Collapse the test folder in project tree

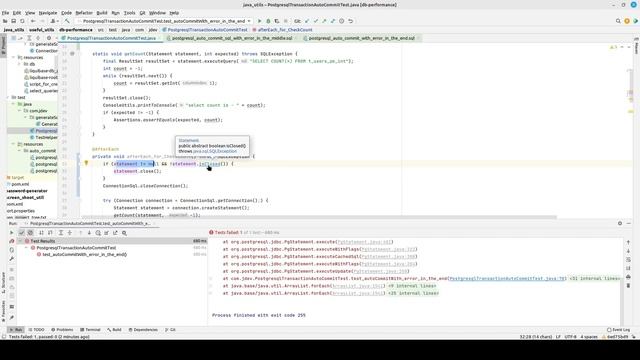pos(8,98)
